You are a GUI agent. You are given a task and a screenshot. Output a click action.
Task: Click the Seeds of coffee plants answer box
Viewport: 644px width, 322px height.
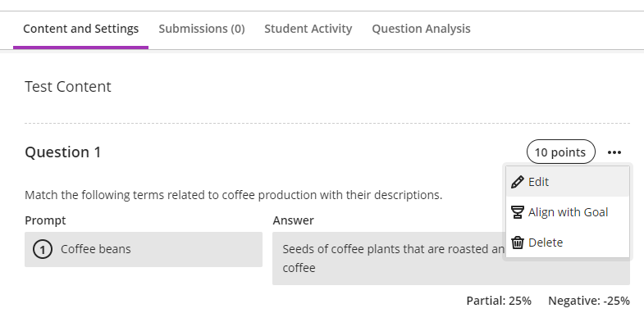pos(451,258)
